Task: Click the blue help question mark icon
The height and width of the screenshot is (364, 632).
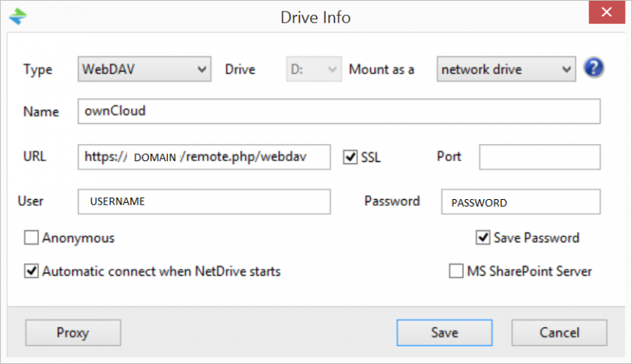Action: 594,67
